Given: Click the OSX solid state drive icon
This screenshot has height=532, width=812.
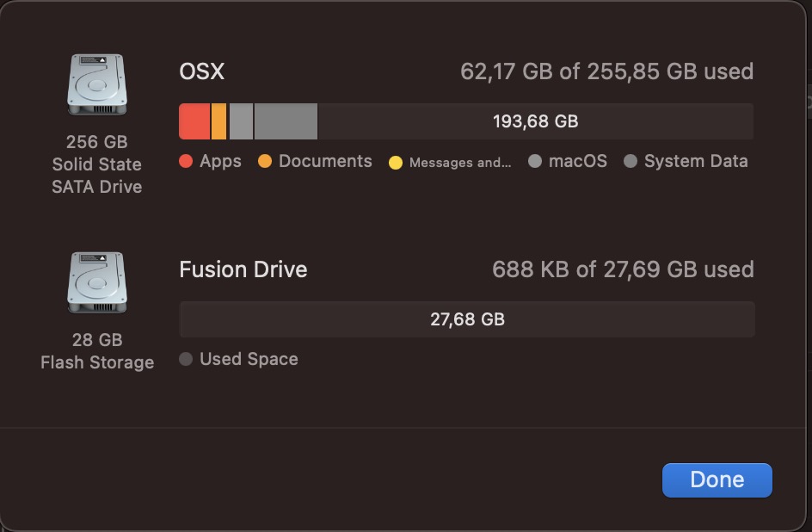Looking at the screenshot, I should click(96, 84).
